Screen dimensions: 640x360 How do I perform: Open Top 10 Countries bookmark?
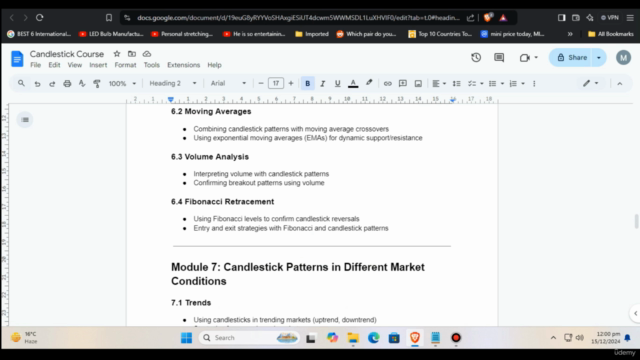(x=440, y=34)
